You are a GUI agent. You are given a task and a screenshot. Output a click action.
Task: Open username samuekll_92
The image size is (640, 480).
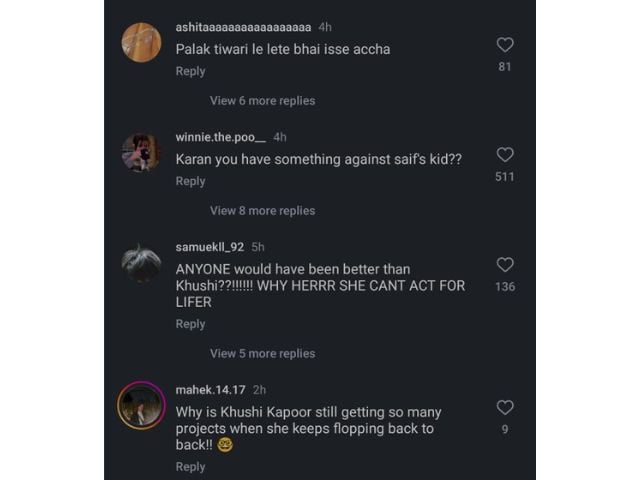point(210,247)
